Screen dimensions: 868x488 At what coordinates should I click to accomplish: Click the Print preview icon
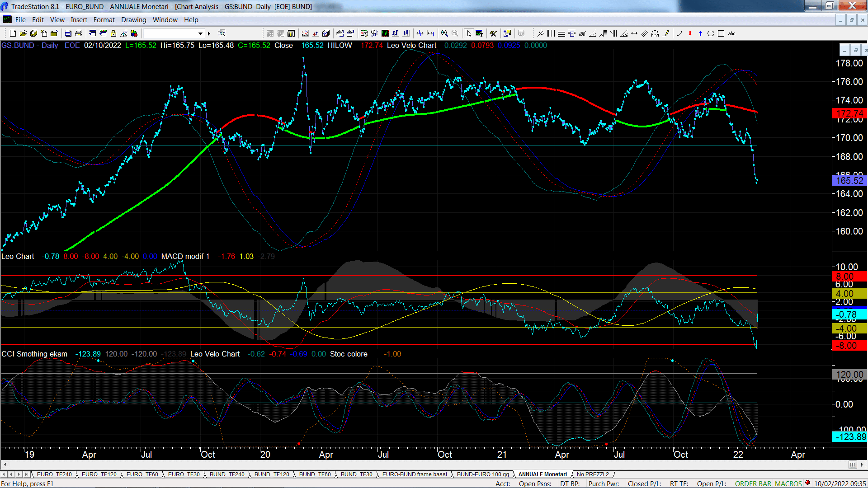[x=68, y=33]
